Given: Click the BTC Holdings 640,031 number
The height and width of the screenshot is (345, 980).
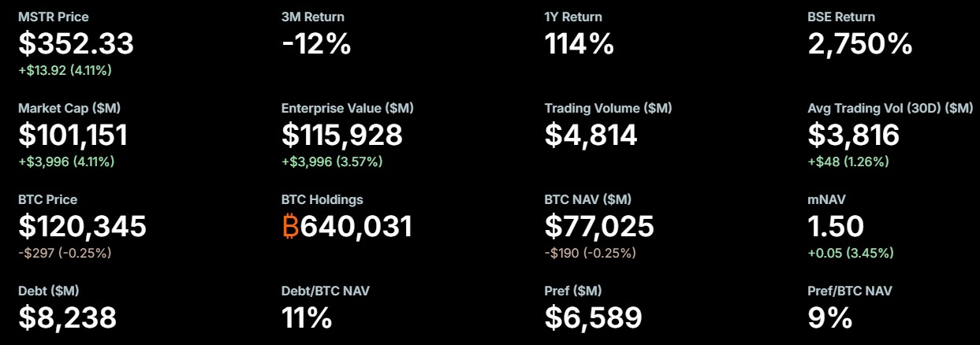Looking at the screenshot, I should tap(356, 227).
